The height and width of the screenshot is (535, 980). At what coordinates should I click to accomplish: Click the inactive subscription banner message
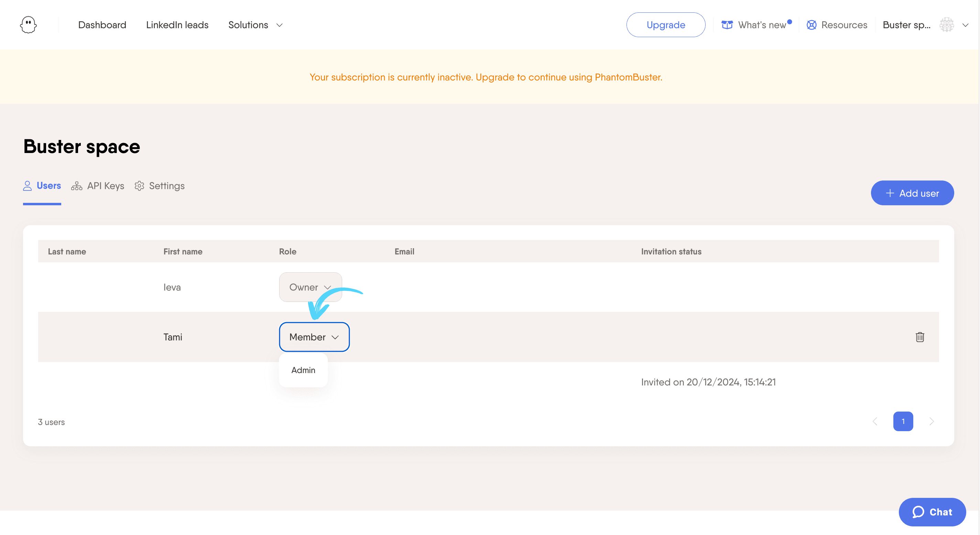point(486,77)
